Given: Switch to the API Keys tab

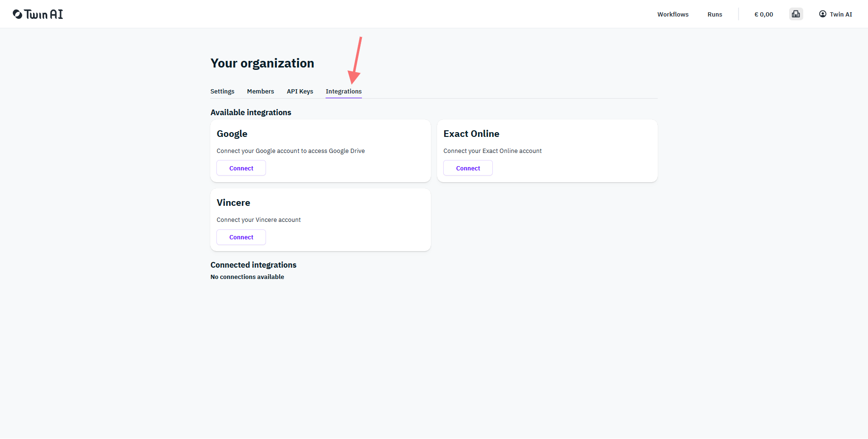Looking at the screenshot, I should (x=300, y=92).
